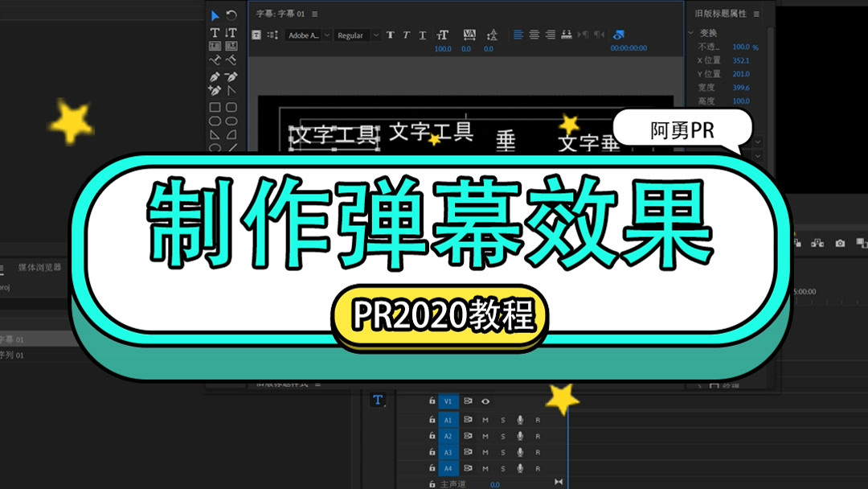This screenshot has height=489, width=868.
Task: Center-align the title text
Action: pyautogui.click(x=534, y=35)
